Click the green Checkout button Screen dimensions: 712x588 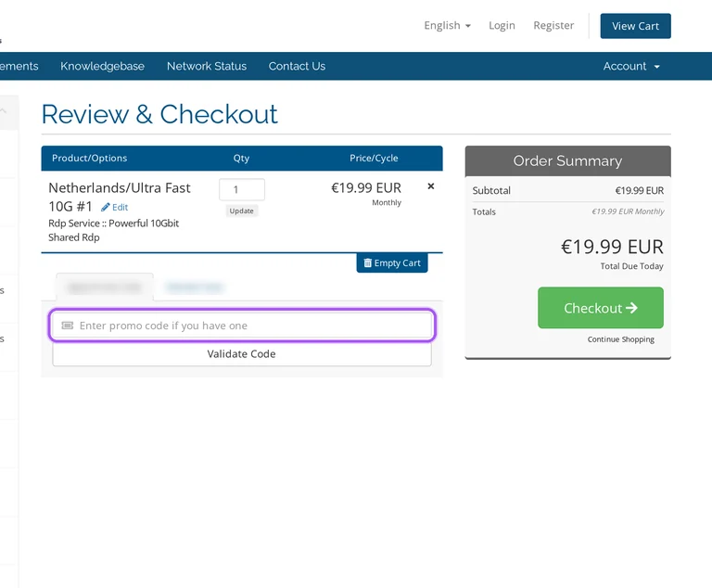[x=601, y=308]
